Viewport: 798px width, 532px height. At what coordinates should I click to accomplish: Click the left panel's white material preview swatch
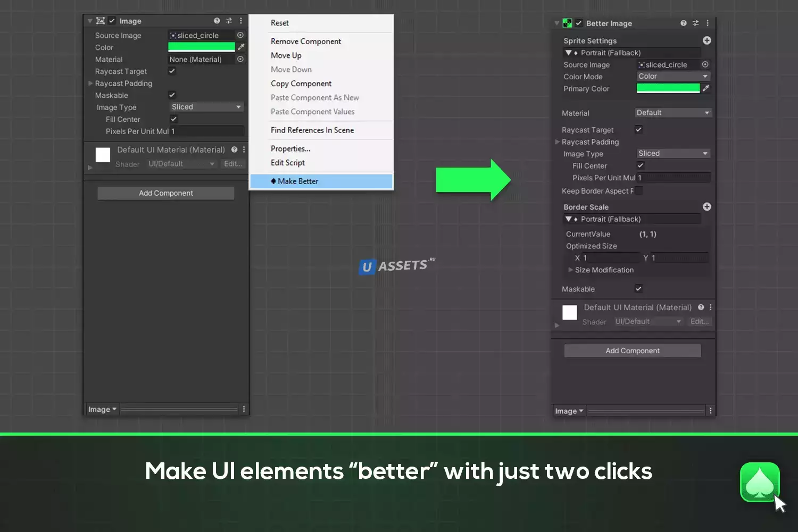point(103,155)
